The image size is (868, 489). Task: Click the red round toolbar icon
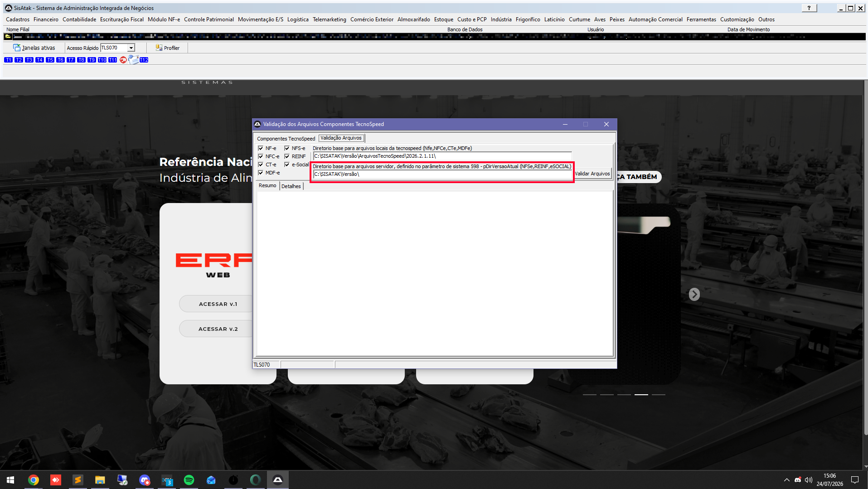(x=123, y=60)
